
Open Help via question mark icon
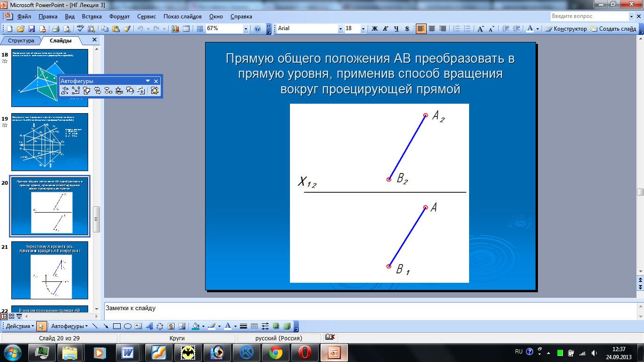point(257,29)
